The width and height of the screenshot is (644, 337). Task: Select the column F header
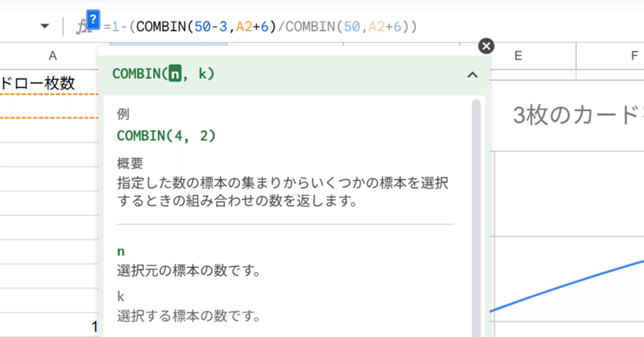point(634,56)
